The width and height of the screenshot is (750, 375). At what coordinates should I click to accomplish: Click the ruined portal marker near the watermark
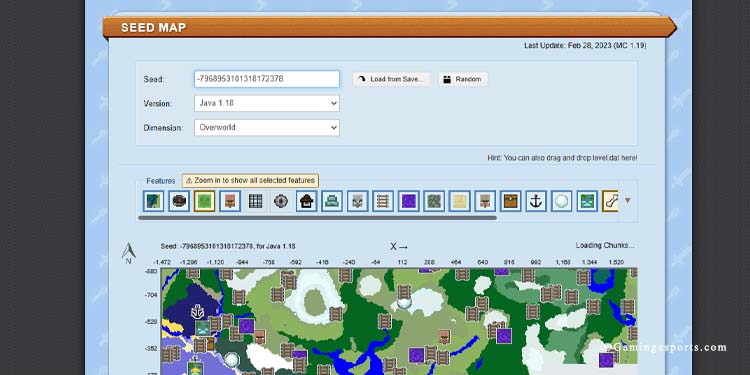point(606,360)
